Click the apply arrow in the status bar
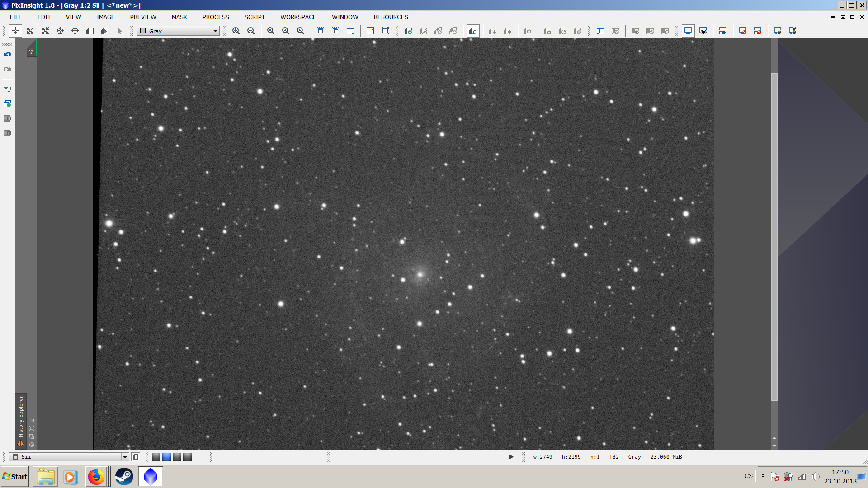 pyautogui.click(x=511, y=457)
